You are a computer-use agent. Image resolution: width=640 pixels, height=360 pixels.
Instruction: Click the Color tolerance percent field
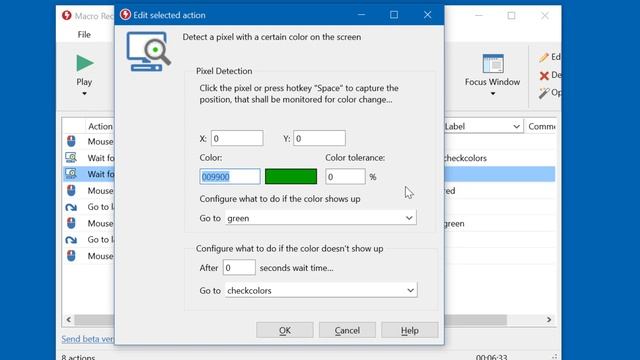point(345,177)
